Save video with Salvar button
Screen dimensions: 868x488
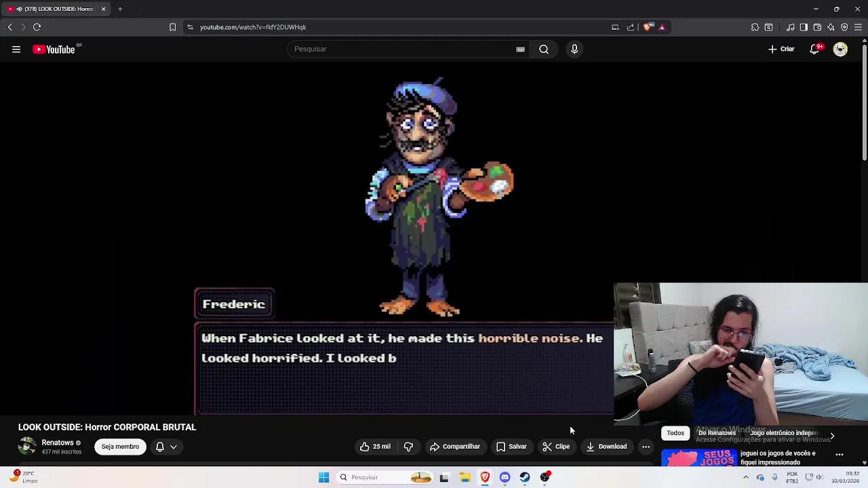(x=511, y=447)
